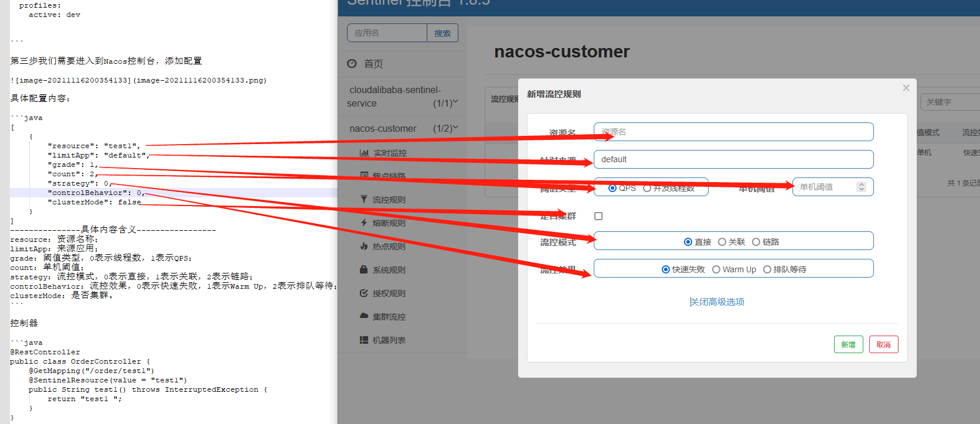Click the 流控规则 funnel icon
980x424 pixels.
364,200
